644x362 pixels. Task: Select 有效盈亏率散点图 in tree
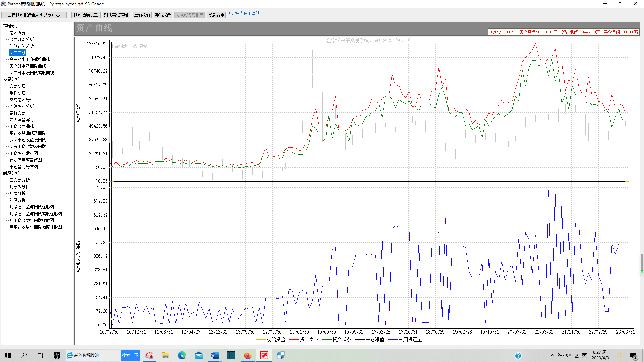(25, 160)
